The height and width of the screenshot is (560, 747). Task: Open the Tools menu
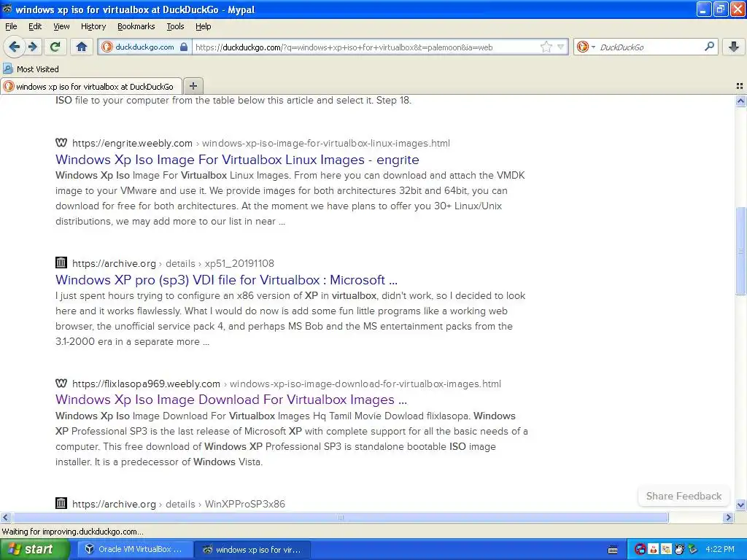click(x=175, y=26)
